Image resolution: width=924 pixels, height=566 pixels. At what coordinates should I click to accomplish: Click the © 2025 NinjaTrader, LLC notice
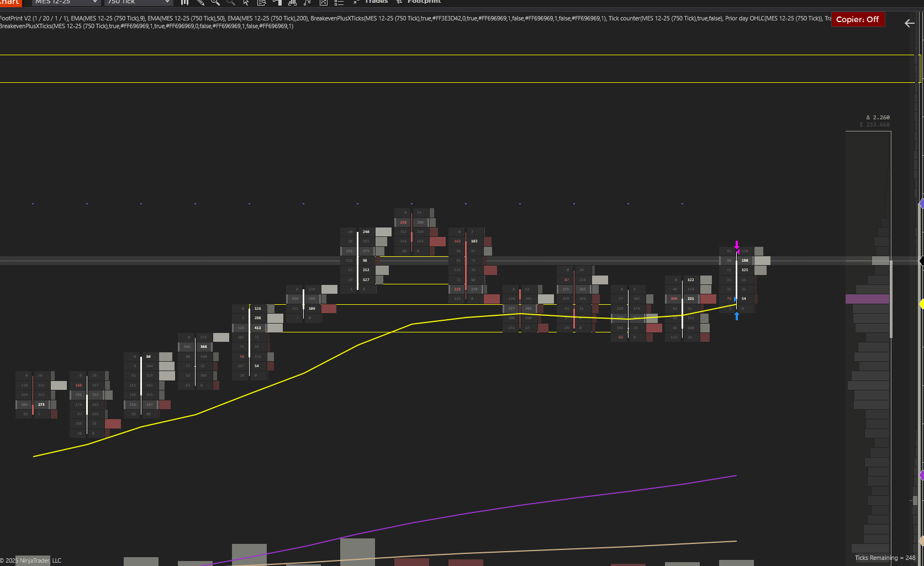(30, 560)
